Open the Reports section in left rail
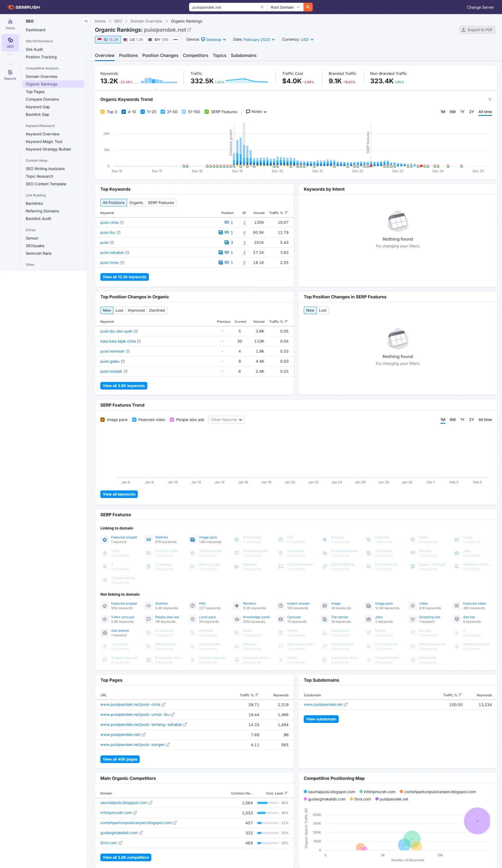The image size is (502, 868). 10,74
